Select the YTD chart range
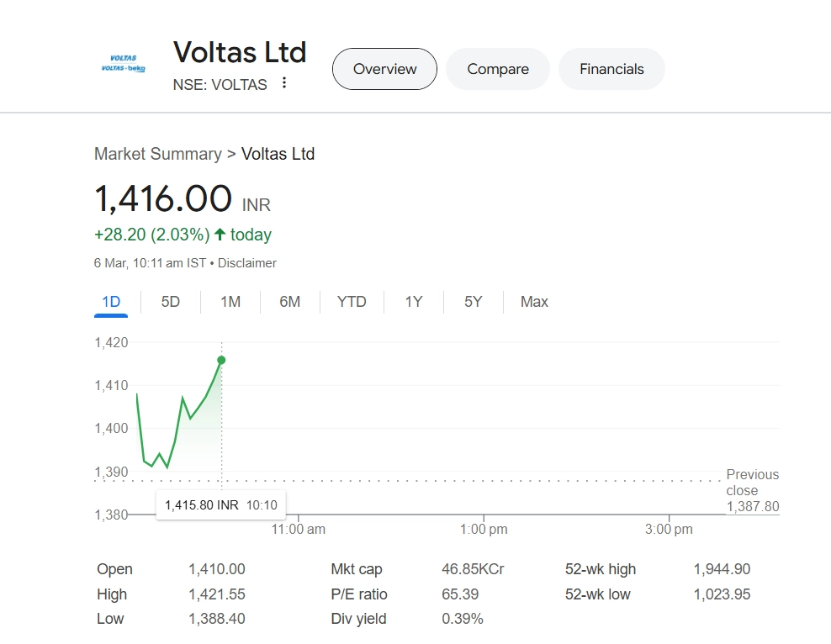Image resolution: width=831 pixels, height=644 pixels. click(x=352, y=302)
